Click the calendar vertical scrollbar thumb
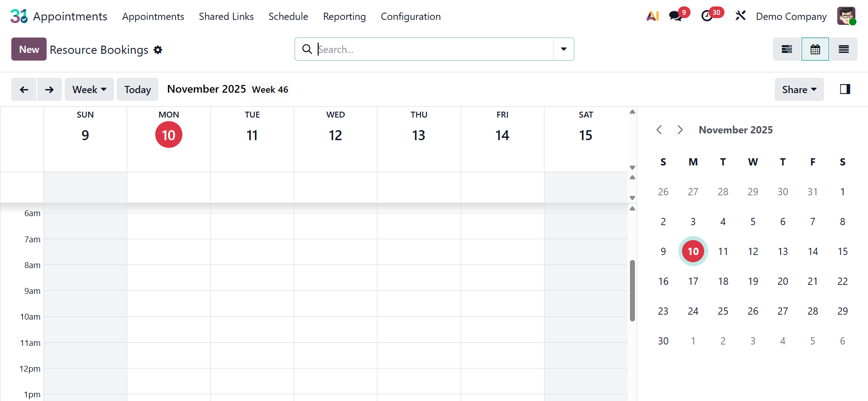The image size is (868, 401). [632, 291]
